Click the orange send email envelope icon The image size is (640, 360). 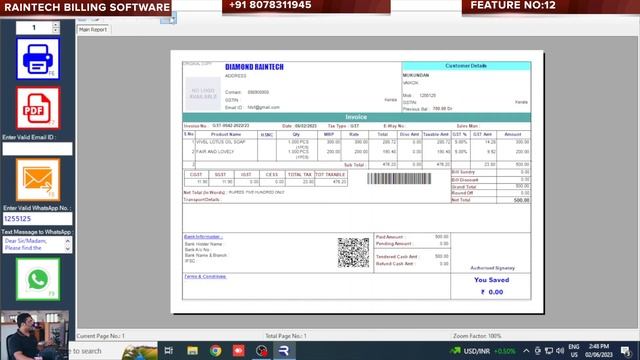click(38, 180)
